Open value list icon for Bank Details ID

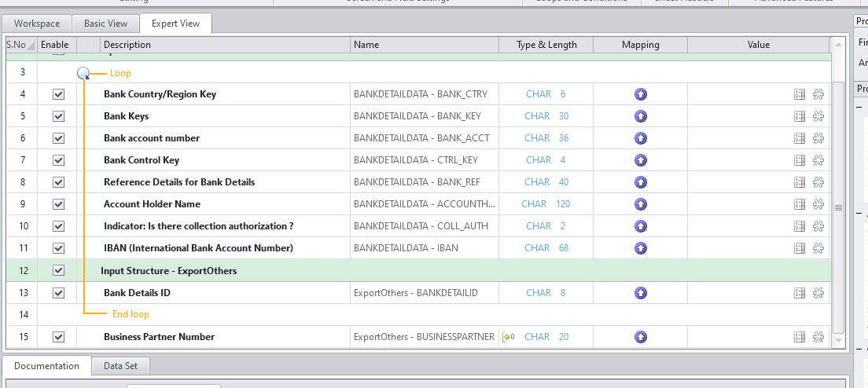coord(800,293)
